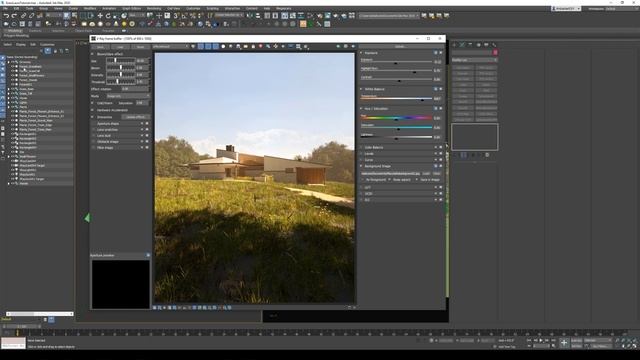Click the Undo arrow in main toolbar
The width and height of the screenshot is (640, 360).
click(6, 16)
